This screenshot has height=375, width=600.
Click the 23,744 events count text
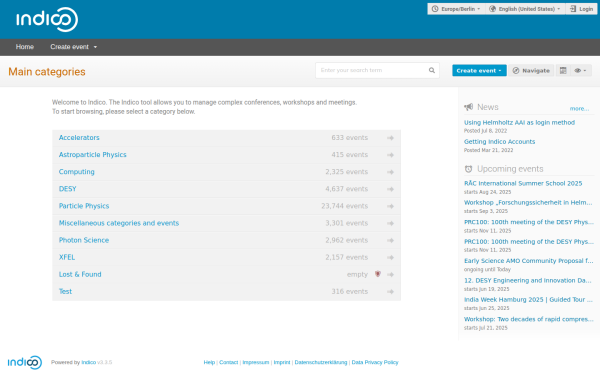point(344,206)
